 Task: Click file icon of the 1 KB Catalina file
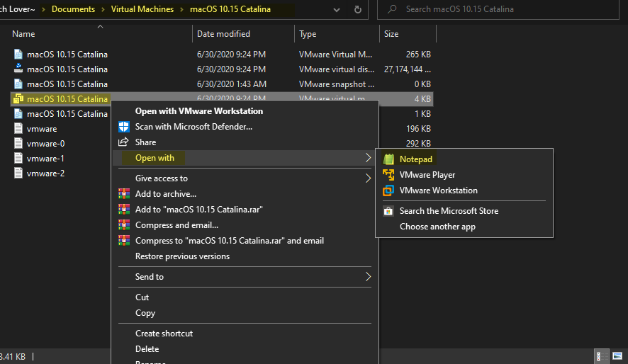(x=18, y=113)
